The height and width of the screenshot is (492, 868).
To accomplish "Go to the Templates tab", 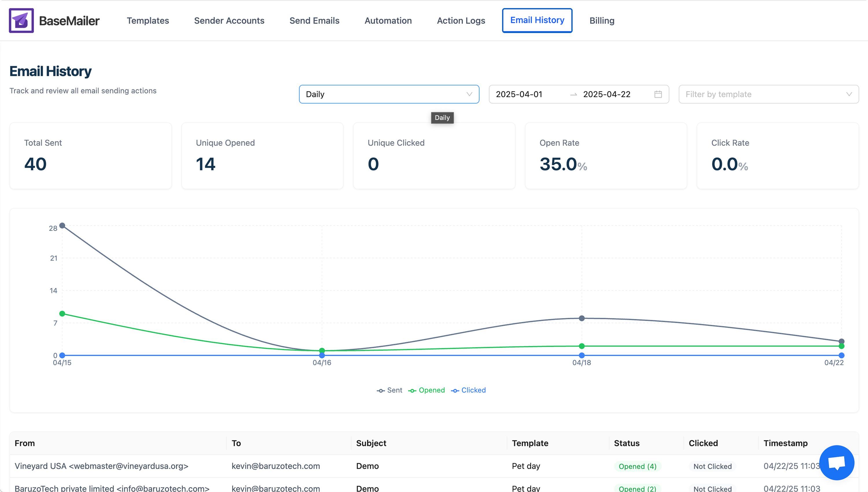I will [148, 21].
